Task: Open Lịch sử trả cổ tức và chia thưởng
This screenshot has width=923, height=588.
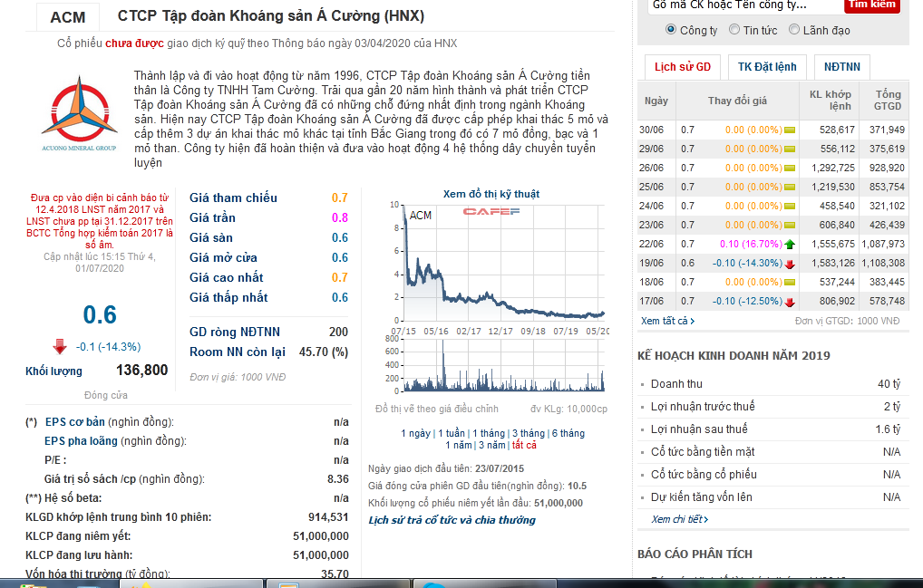Action: click(x=452, y=520)
